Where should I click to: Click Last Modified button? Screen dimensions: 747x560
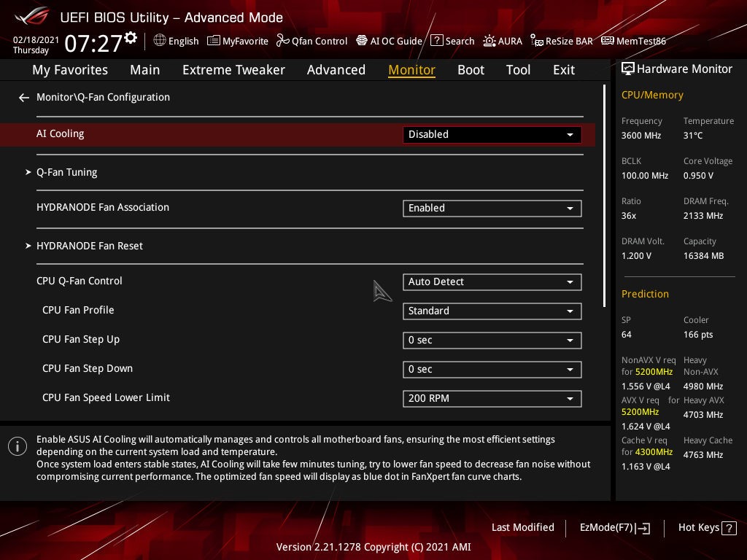coord(522,528)
